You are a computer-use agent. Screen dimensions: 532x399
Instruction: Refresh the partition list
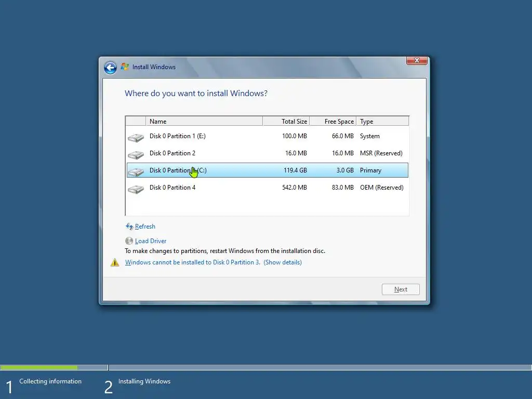[x=145, y=227]
